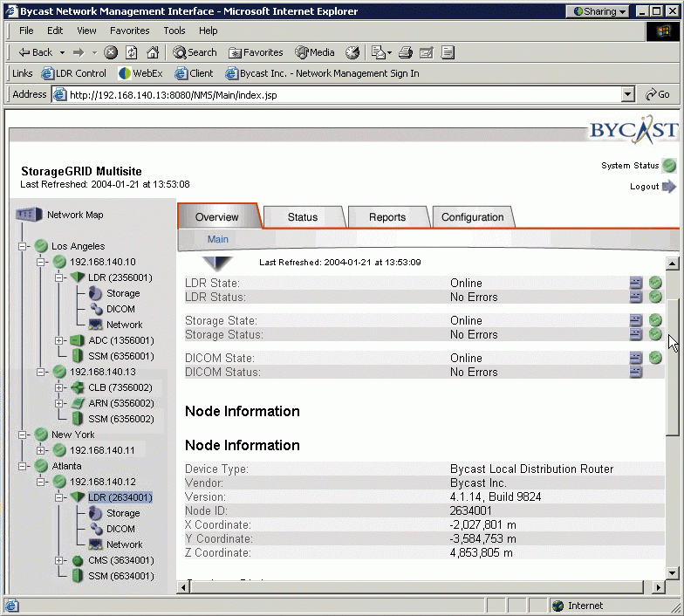Viewport: 684px width, 616px height.
Task: Open the File menu
Action: [26, 31]
